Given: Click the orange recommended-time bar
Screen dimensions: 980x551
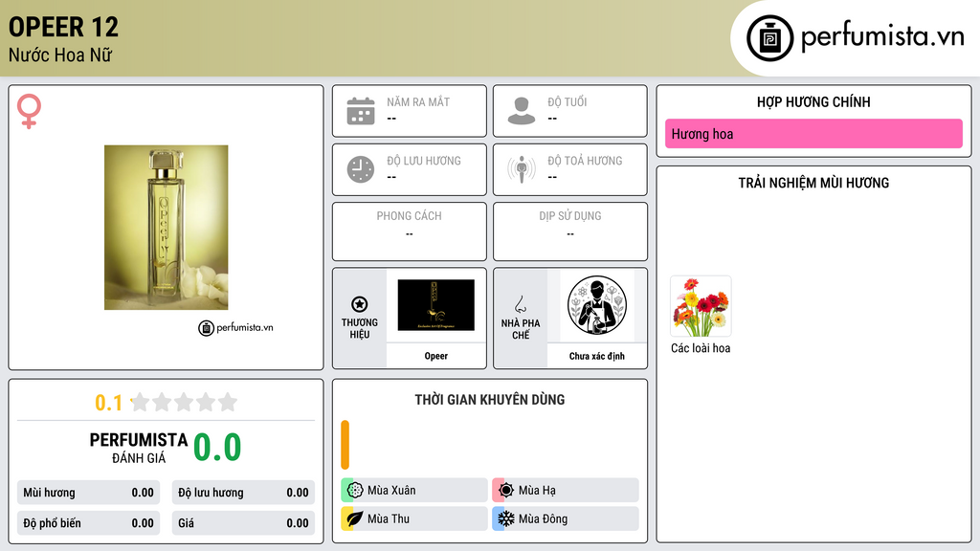Looking at the screenshot, I should point(345,445).
